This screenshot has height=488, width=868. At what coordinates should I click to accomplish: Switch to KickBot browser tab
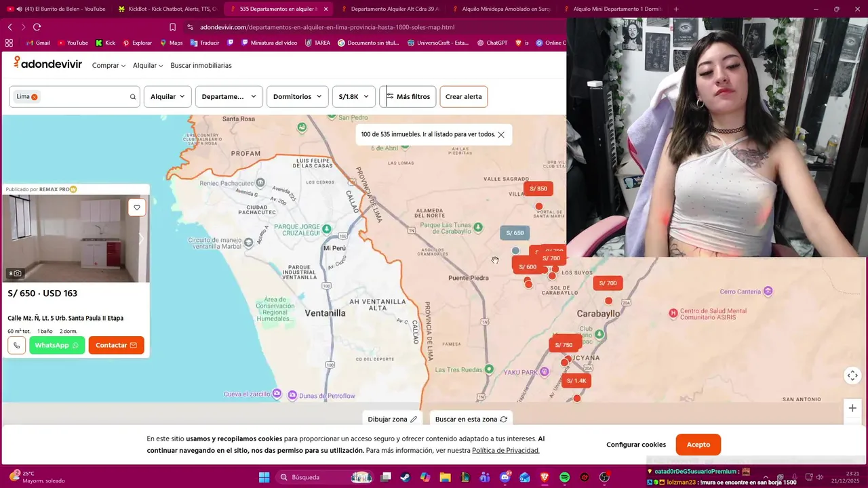(167, 9)
